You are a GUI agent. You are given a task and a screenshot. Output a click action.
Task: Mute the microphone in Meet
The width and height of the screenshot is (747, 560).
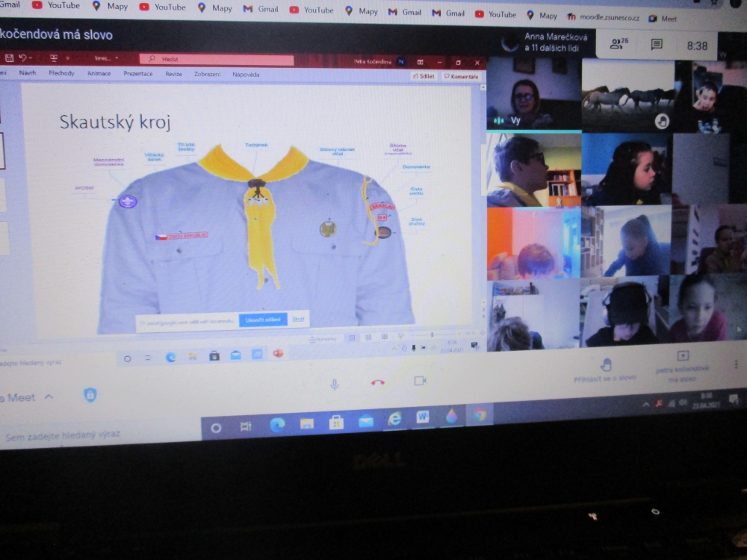(335, 384)
